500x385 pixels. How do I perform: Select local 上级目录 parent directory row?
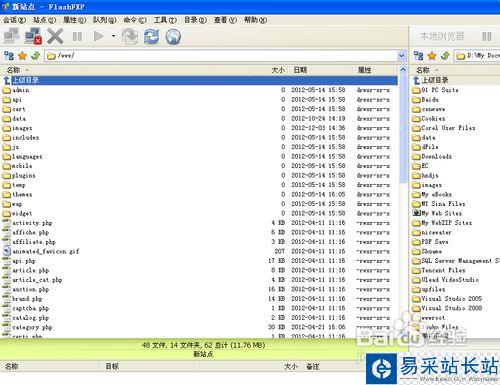point(456,80)
